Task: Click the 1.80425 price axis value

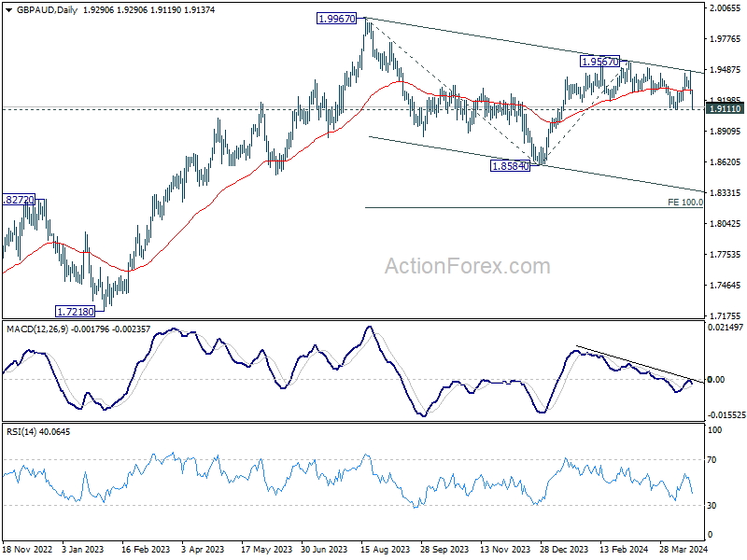Action: 726,224
